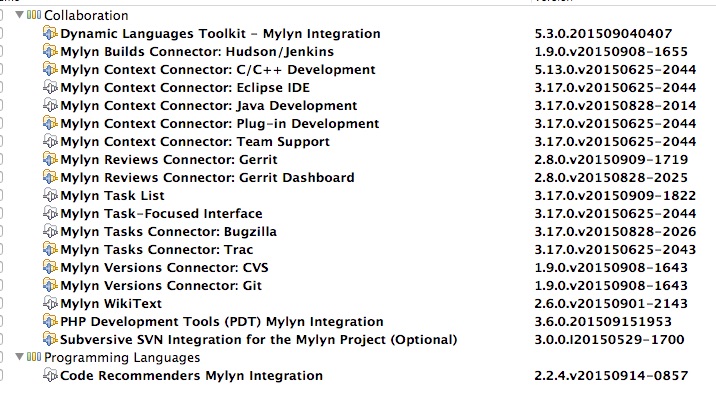Viewport: 716px width, 393px height.
Task: Click the Subversive SVN Integration feature icon
Action: pos(50,339)
